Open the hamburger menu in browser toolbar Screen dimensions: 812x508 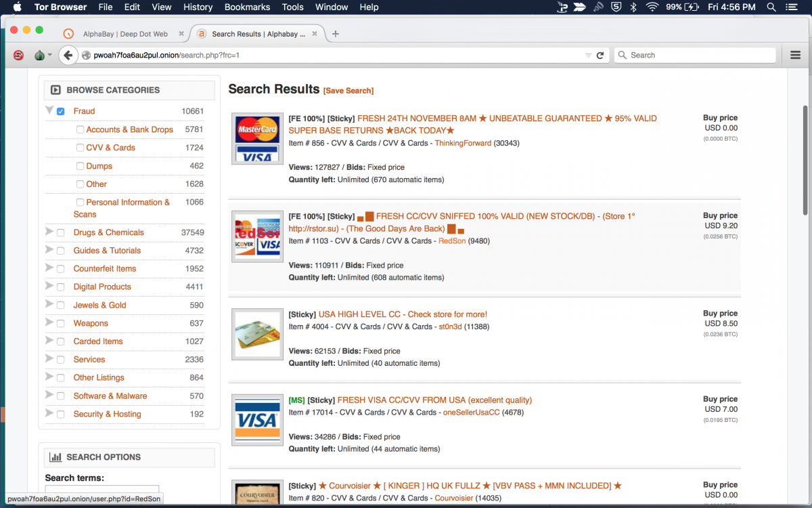[x=795, y=56]
